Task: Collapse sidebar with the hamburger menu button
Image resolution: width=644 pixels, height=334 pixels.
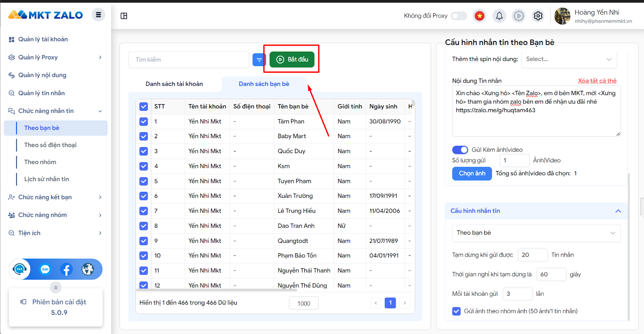Action: click(98, 15)
